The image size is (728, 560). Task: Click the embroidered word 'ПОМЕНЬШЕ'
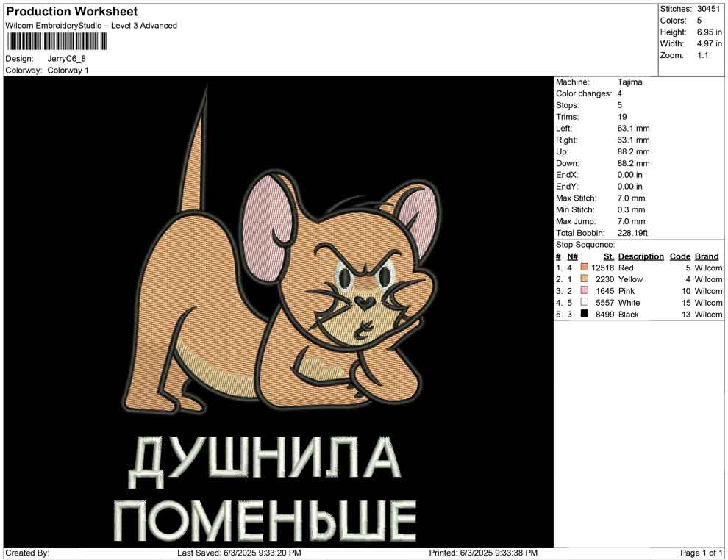pos(265,520)
